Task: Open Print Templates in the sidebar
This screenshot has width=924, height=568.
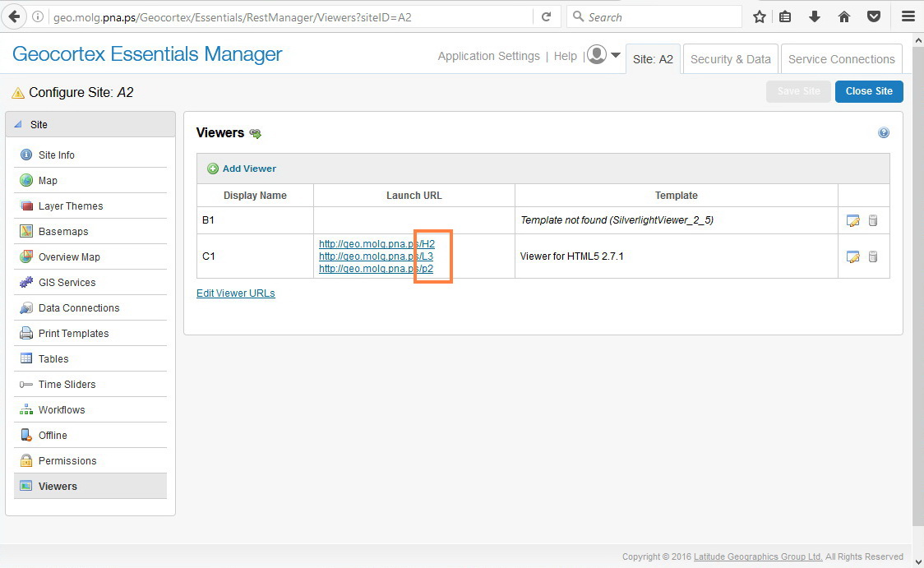Action: tap(90, 333)
